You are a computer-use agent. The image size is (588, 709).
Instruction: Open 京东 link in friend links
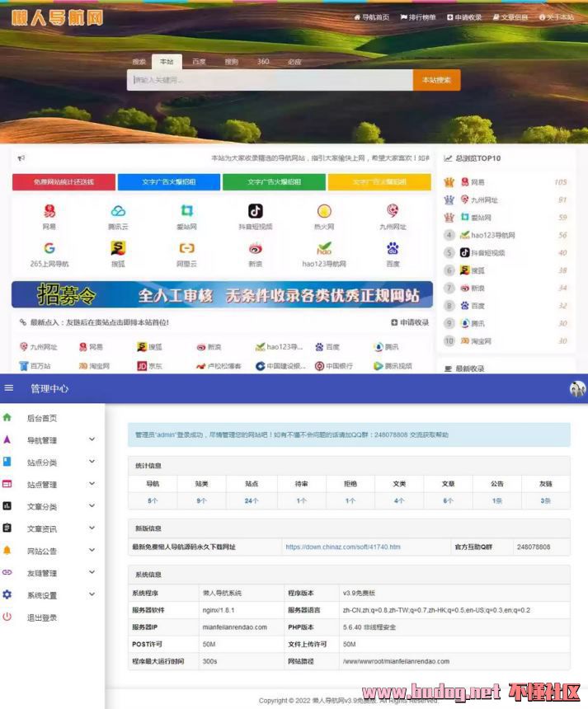pyautogui.click(x=150, y=366)
